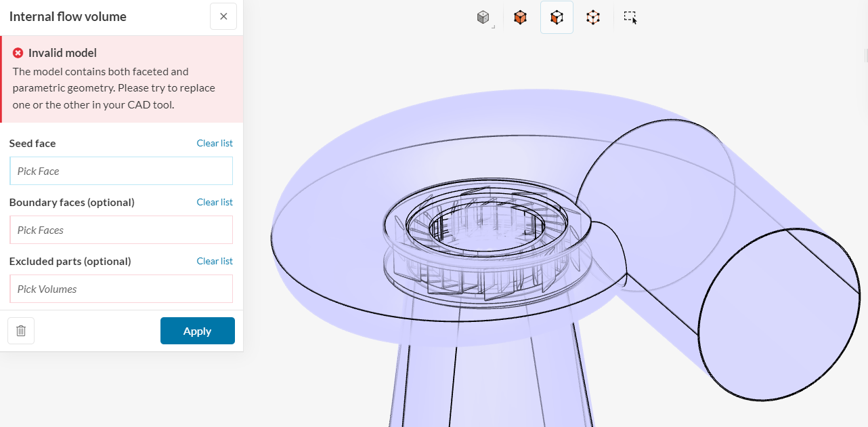868x427 pixels.
Task: Close the Internal flow volume panel
Action: coord(223,16)
